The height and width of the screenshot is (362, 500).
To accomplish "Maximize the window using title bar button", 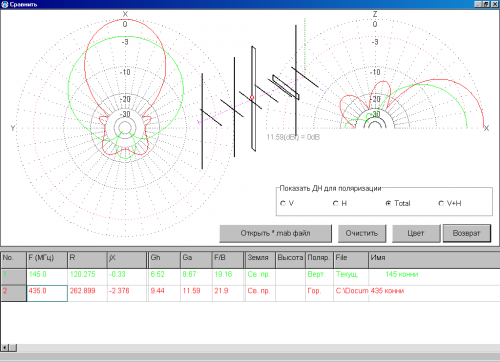I will click(486, 4).
